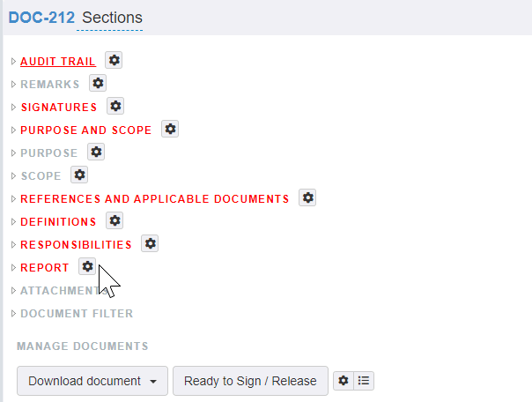Expand the Audit Trail section triangle

click(13, 62)
